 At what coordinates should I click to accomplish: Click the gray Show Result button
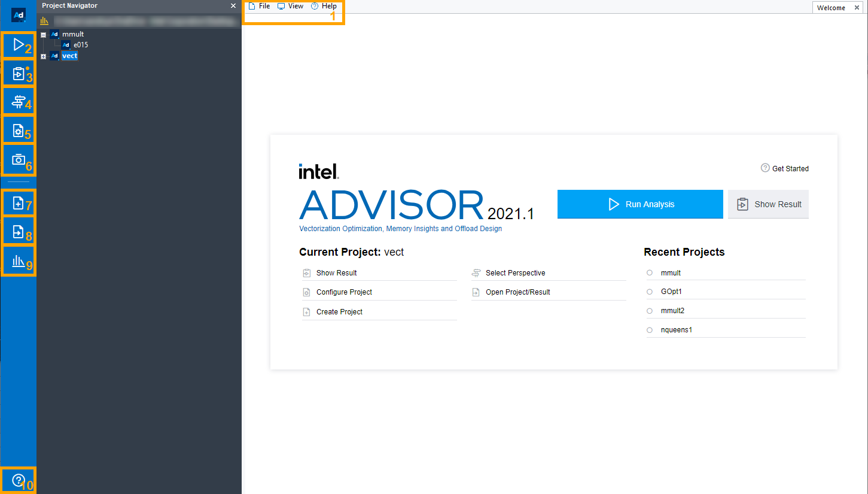[x=768, y=204]
